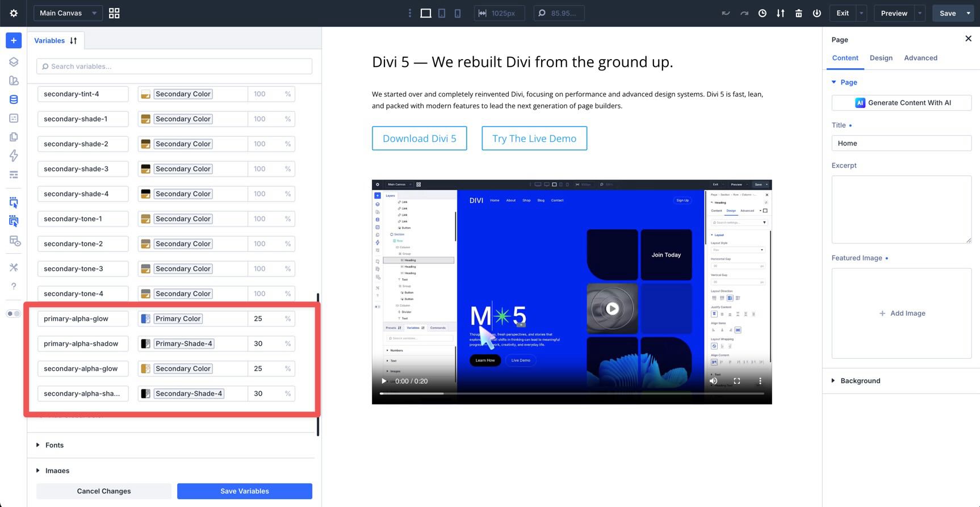This screenshot has width=980, height=507.
Task: Open the lightning bolt sidebar icon
Action: tap(14, 156)
